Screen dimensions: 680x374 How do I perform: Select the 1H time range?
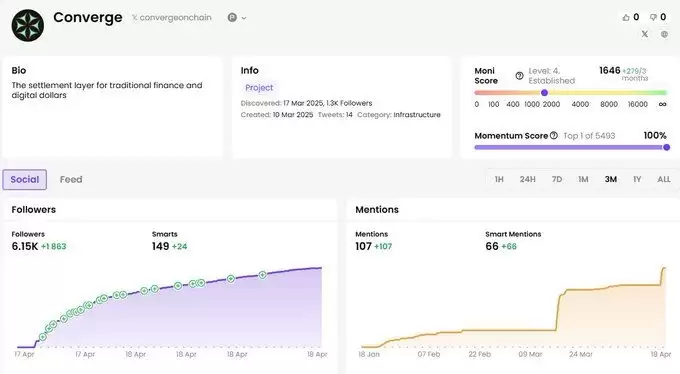499,179
